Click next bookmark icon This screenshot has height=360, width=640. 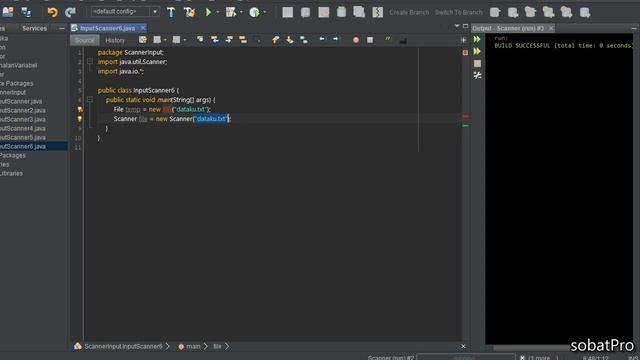click(x=289, y=40)
